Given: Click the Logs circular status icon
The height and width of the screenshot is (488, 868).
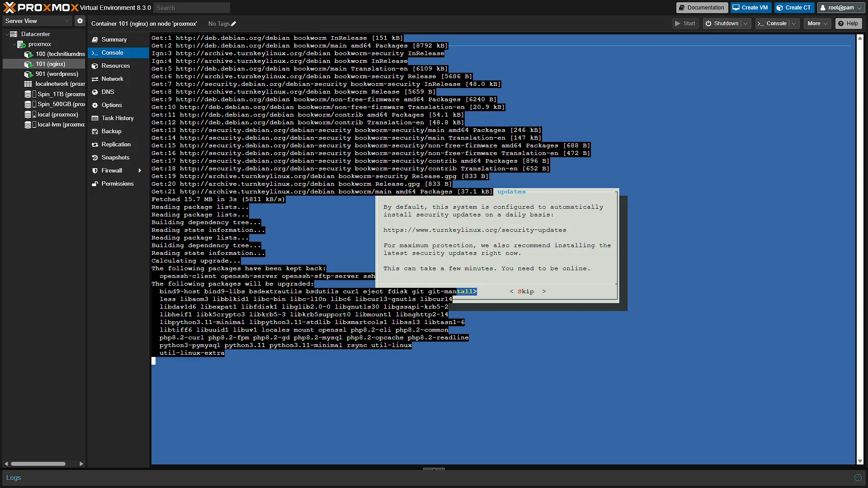Looking at the screenshot, I should pyautogui.click(x=858, y=478).
